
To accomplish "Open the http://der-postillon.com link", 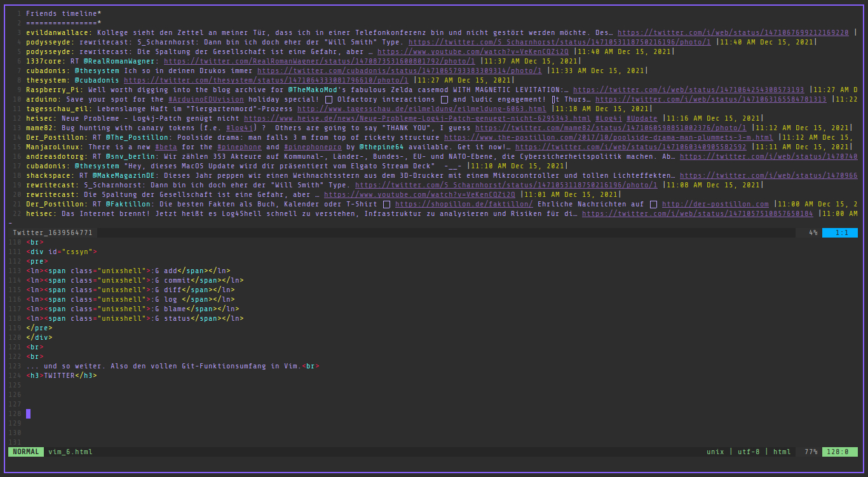I will tap(715, 204).
